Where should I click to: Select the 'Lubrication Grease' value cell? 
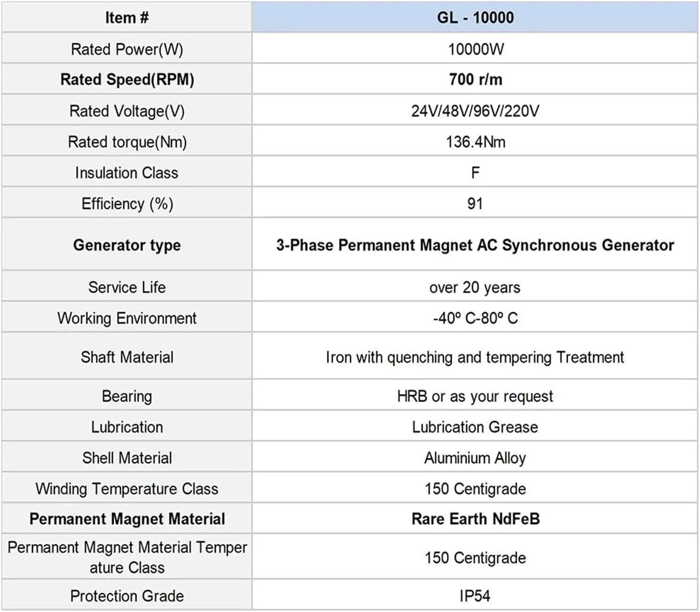coord(475,427)
